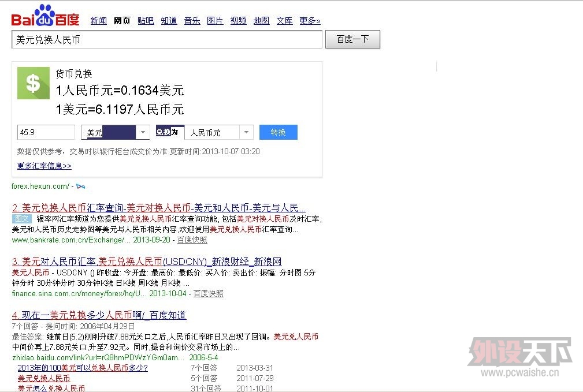
Task: Click the 图文 badge in result 2
Action: (21, 219)
